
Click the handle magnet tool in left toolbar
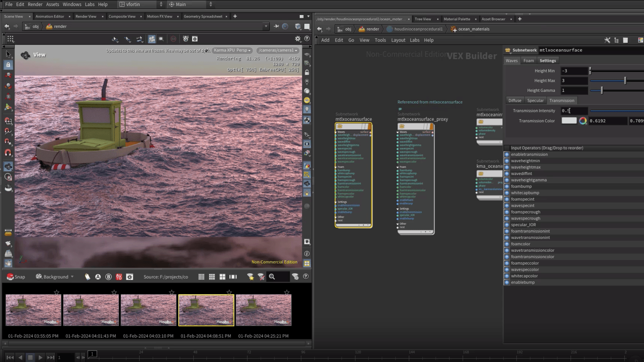point(8,153)
